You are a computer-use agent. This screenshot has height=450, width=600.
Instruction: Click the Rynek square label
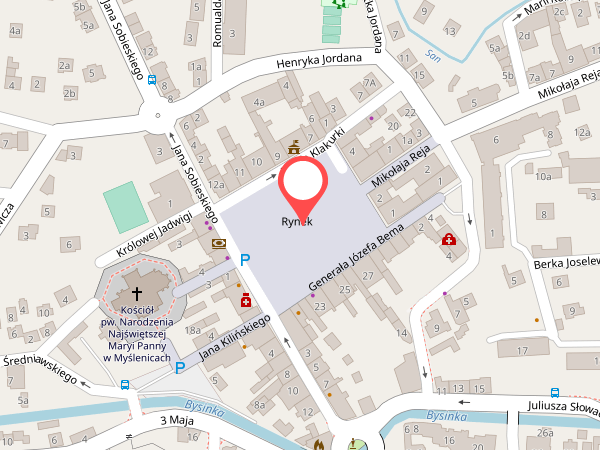click(x=297, y=222)
